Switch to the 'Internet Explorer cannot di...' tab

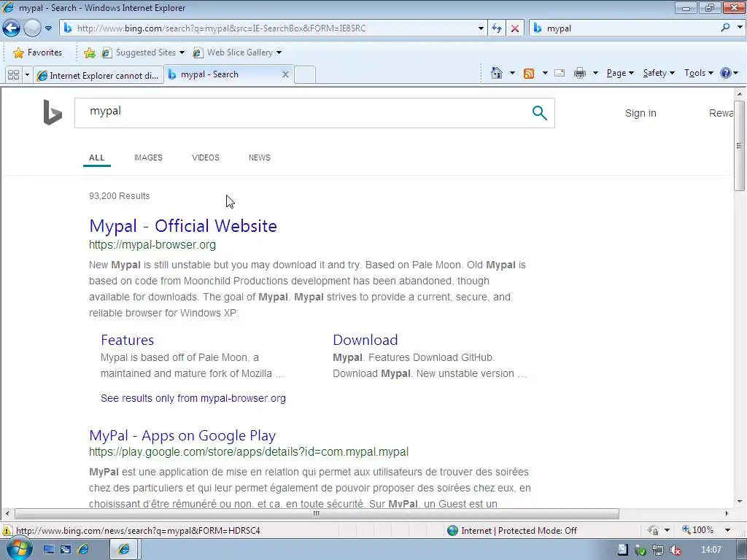[98, 75]
